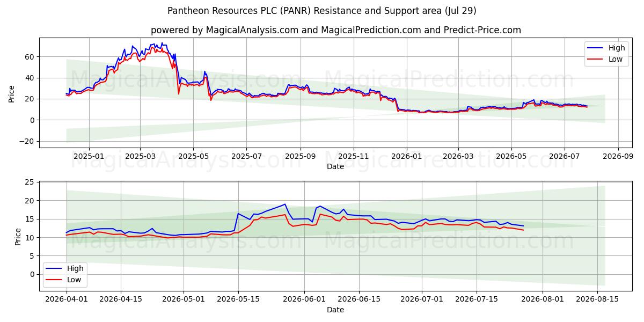644x322 pixels.
Task: Click the '2026-01' tick on top chart
Action: point(407,156)
